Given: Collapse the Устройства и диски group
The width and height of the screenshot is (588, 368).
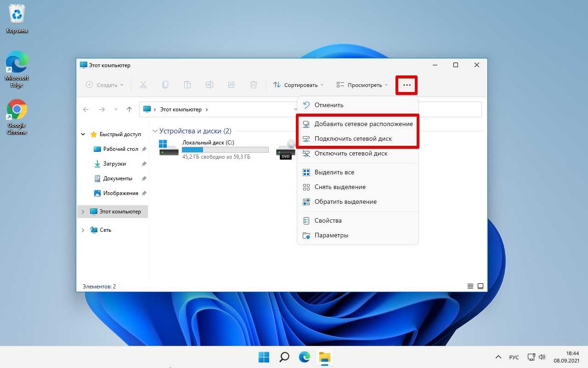Looking at the screenshot, I should click(x=155, y=131).
